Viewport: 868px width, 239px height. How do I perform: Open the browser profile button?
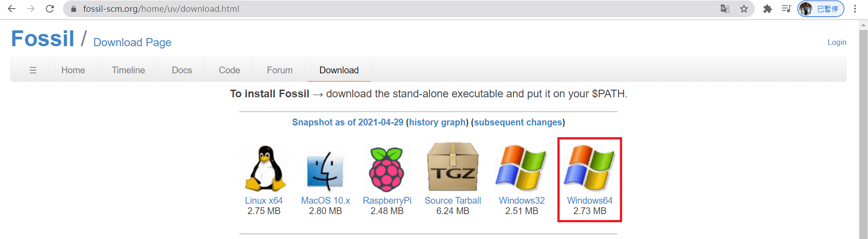820,9
